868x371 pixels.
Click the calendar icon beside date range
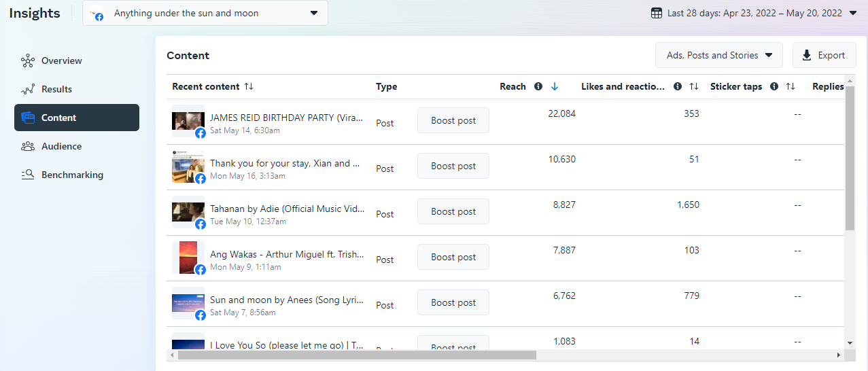[x=657, y=13]
